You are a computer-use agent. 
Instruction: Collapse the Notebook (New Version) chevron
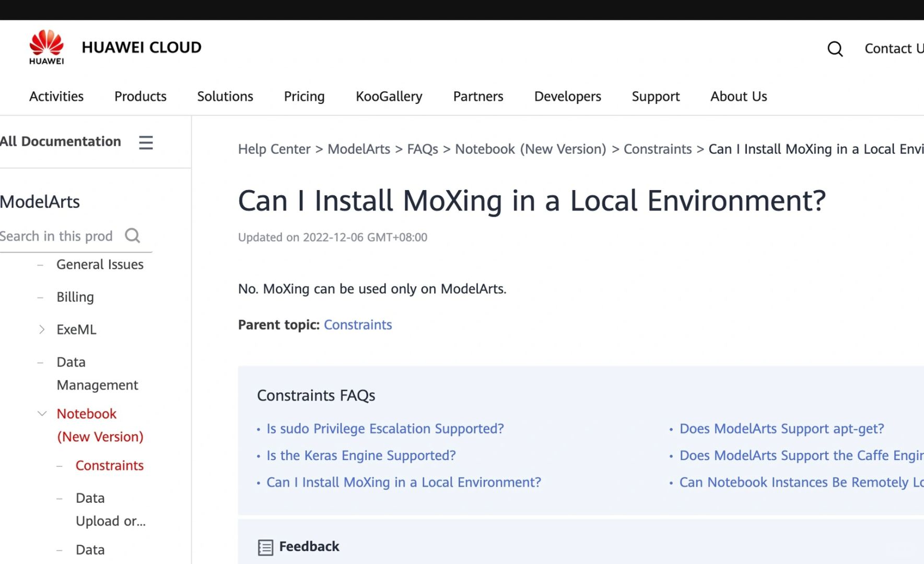pos(42,414)
